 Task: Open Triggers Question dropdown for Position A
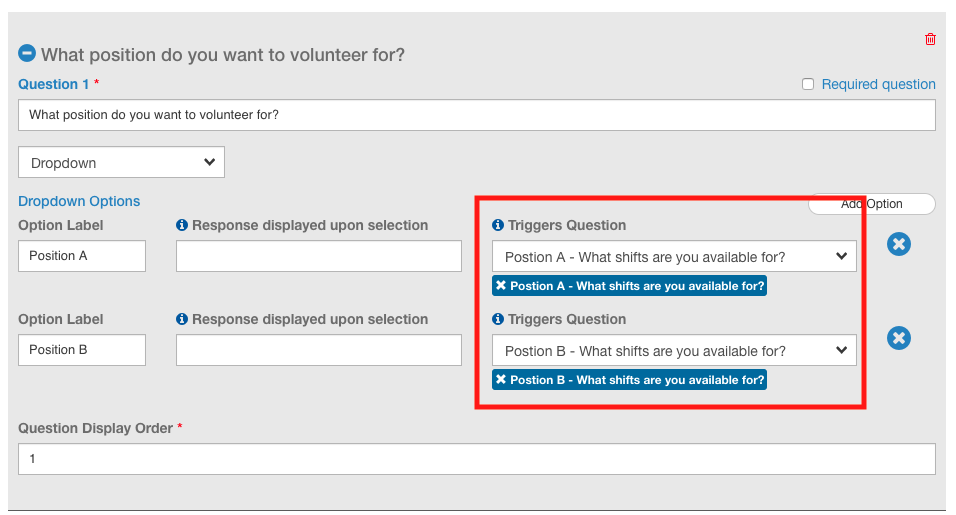(674, 257)
